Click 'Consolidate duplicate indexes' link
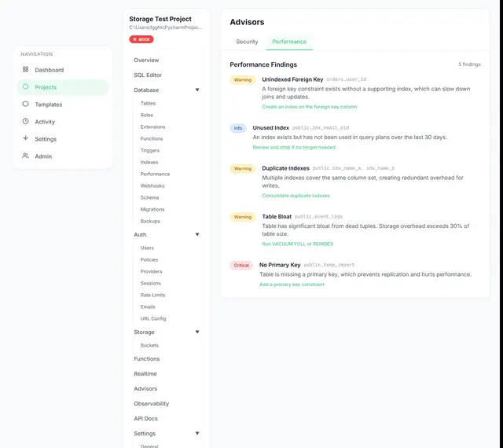Viewport: 503px width, 448px height. click(x=296, y=196)
